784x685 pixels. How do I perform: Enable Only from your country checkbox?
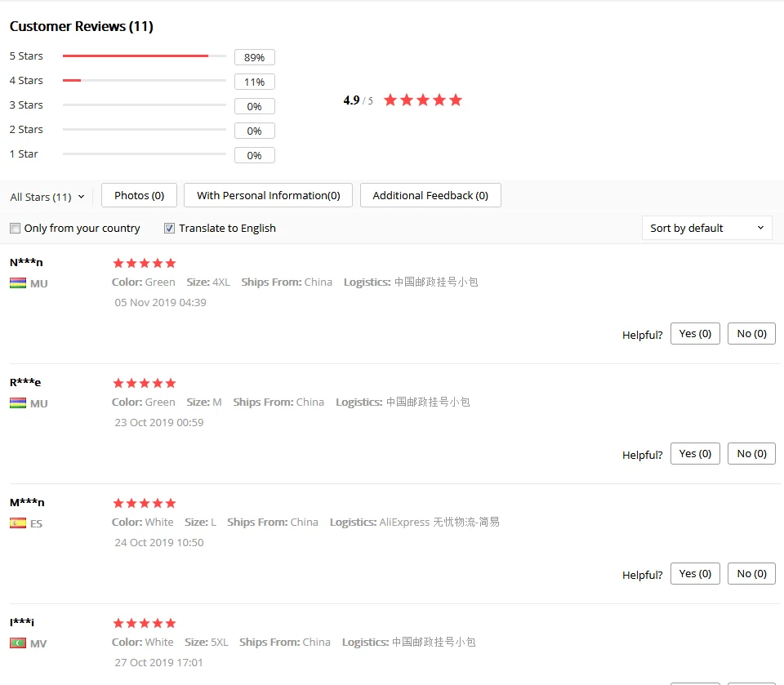click(x=16, y=229)
